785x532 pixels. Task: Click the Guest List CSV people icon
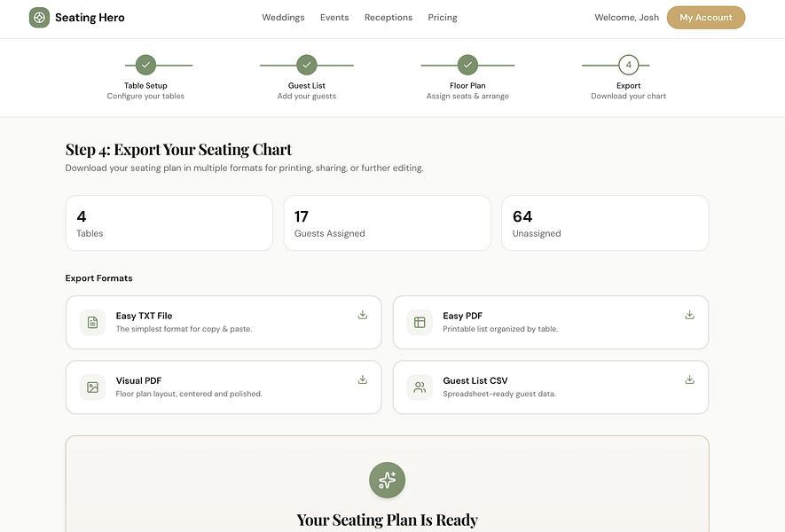click(420, 387)
